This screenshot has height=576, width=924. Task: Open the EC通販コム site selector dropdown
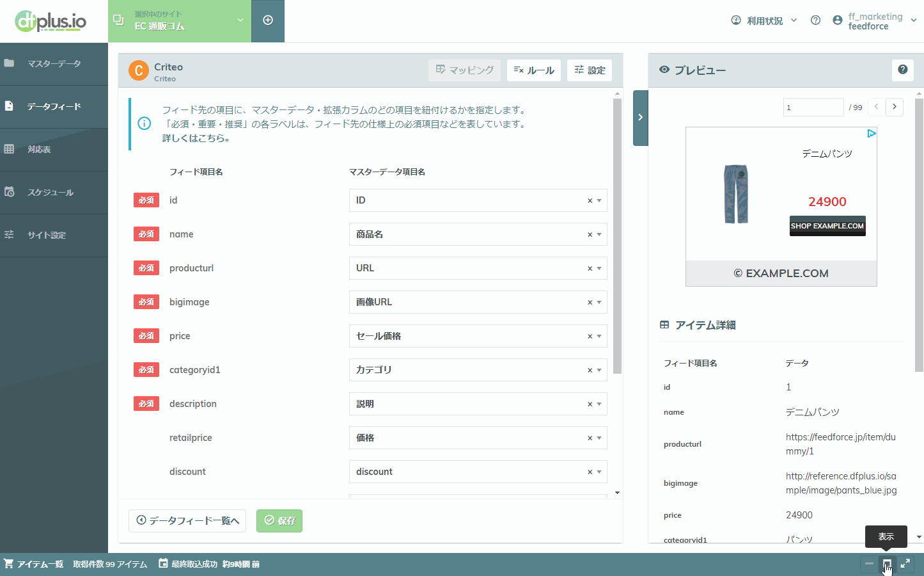pyautogui.click(x=180, y=21)
